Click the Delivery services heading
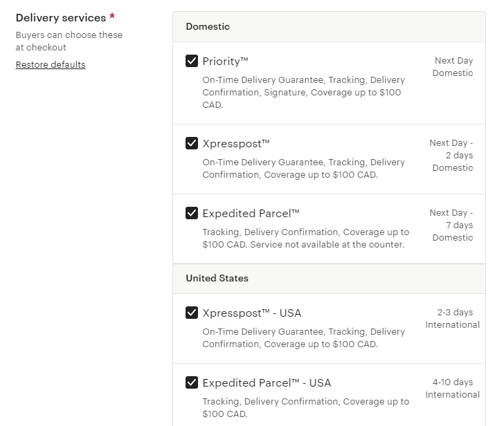Viewport: 504px width, 426px height. coord(61,18)
